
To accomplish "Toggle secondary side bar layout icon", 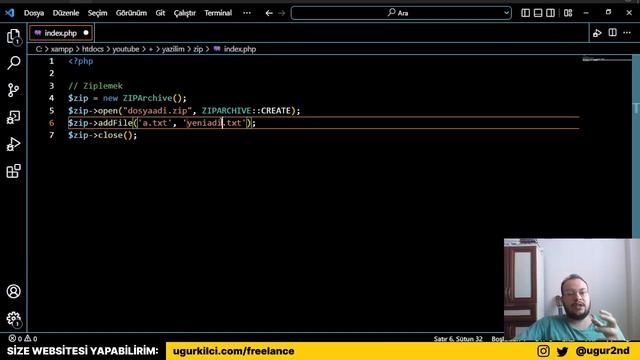I will [550, 13].
